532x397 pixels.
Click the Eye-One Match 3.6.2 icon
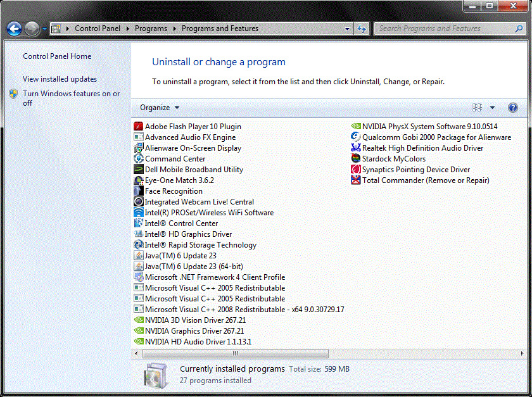[x=139, y=180]
